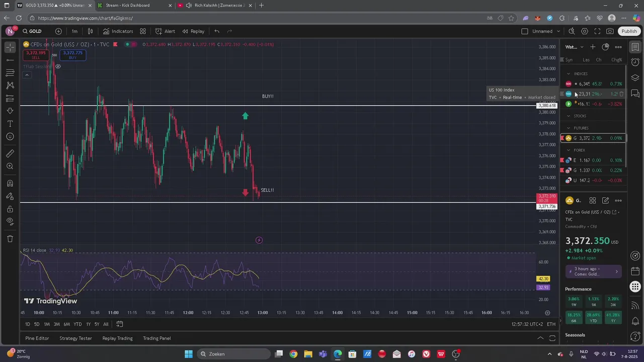Viewport: 644px width, 362px height.
Task: Toggle stay in drawing mode
Action: pyautogui.click(x=10, y=196)
